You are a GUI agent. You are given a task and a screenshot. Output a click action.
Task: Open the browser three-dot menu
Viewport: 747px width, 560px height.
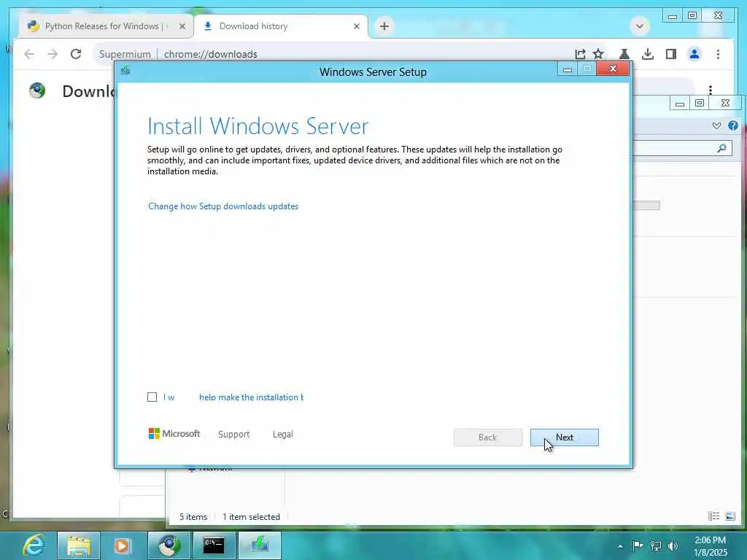coord(718,54)
